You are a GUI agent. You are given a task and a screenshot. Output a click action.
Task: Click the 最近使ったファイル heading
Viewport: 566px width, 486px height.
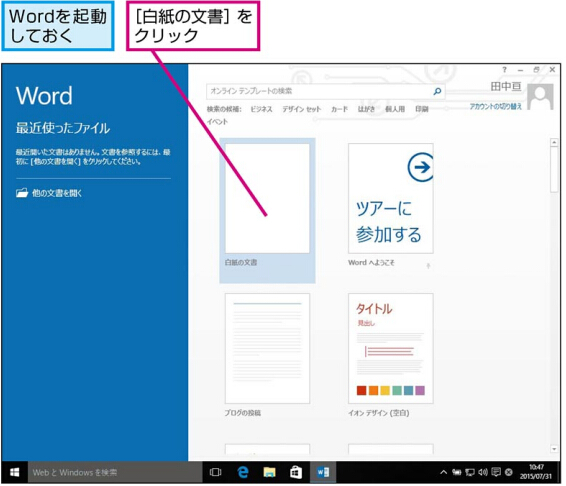pyautogui.click(x=63, y=128)
